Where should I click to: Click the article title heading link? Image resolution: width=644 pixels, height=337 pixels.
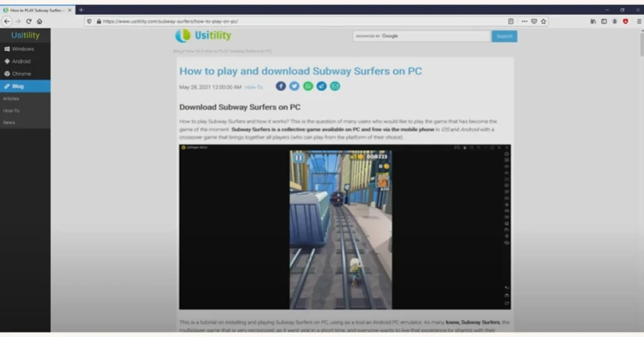coord(300,71)
